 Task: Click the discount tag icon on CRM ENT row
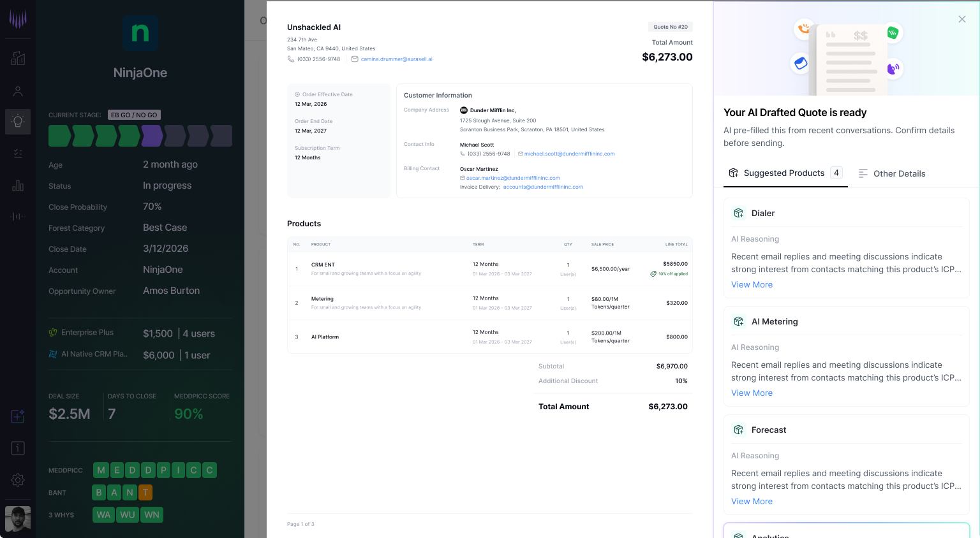click(x=653, y=274)
